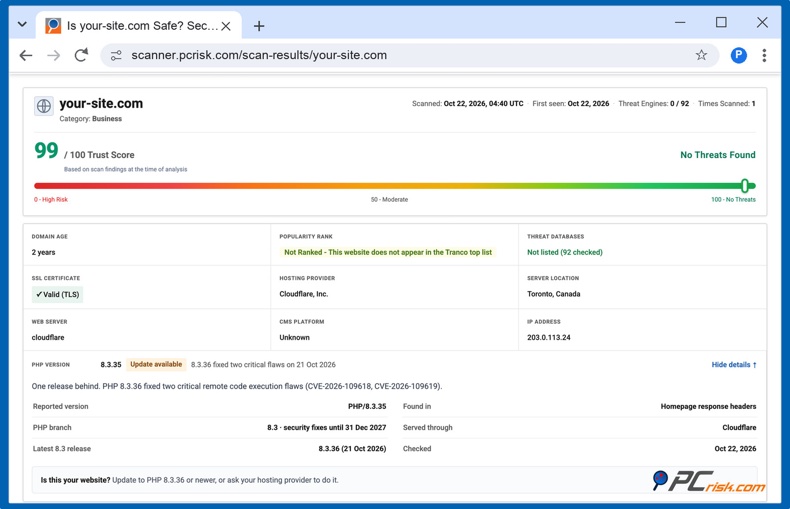Select the 'Is your-site.com Safe?' tab
This screenshot has height=509, width=790.
[x=139, y=25]
